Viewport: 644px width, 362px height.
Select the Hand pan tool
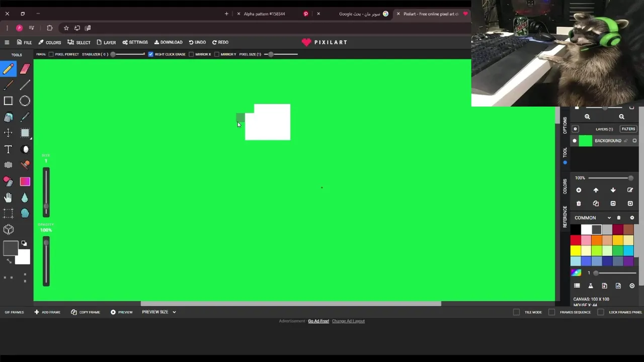pos(8,198)
